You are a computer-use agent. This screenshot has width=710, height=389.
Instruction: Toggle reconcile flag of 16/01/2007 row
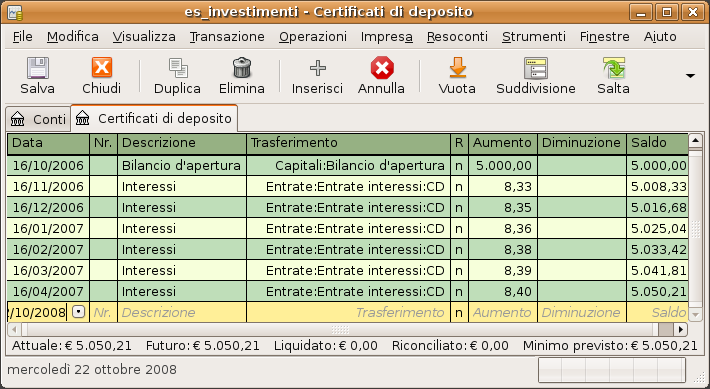(459, 228)
